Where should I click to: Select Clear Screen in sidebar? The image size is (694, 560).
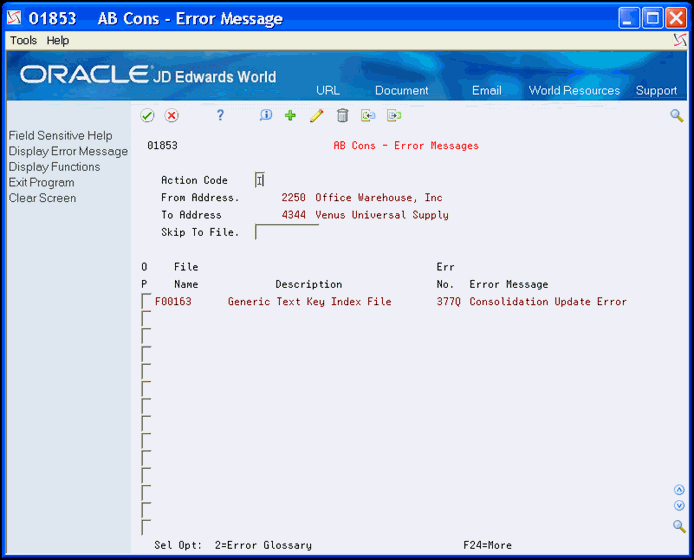[x=42, y=198]
